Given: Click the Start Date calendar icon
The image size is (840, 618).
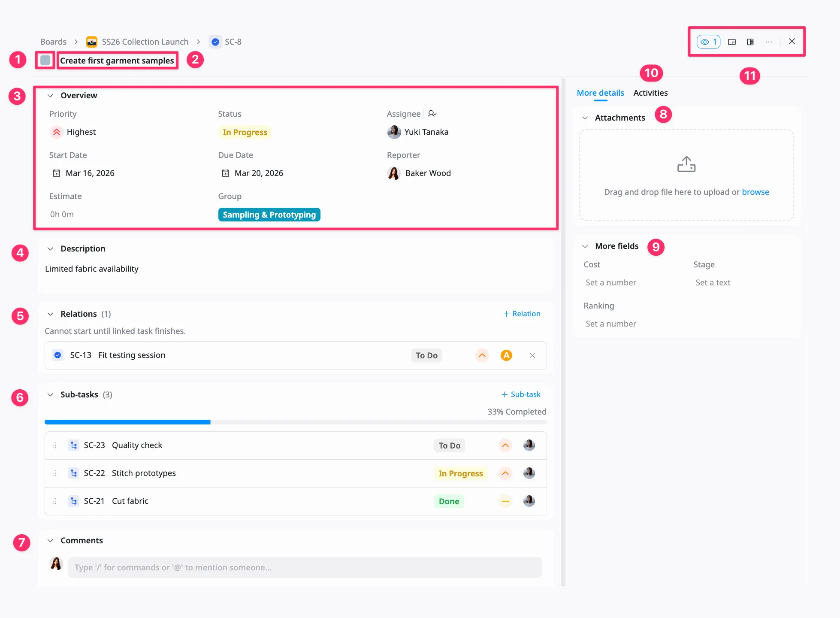Looking at the screenshot, I should (x=56, y=173).
